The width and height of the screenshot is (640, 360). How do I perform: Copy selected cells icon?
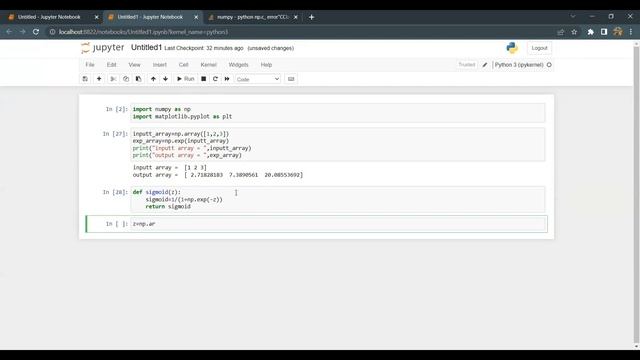pyautogui.click(x=126, y=79)
